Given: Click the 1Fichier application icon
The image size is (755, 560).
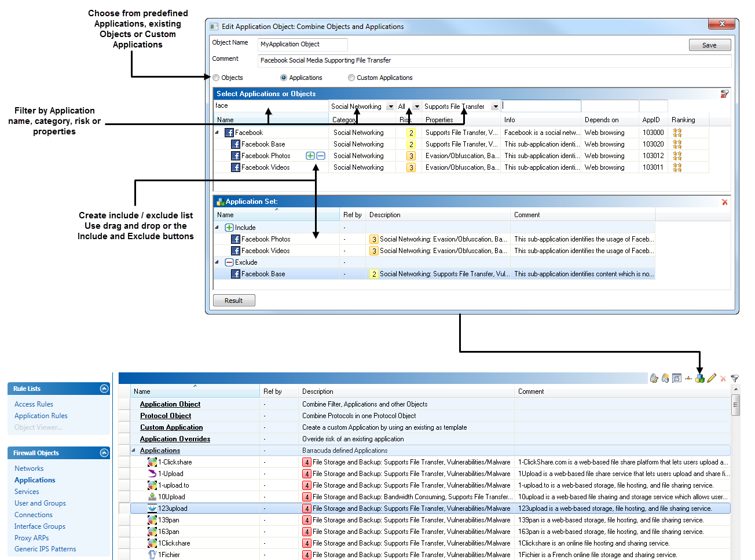Looking at the screenshot, I should (x=152, y=555).
